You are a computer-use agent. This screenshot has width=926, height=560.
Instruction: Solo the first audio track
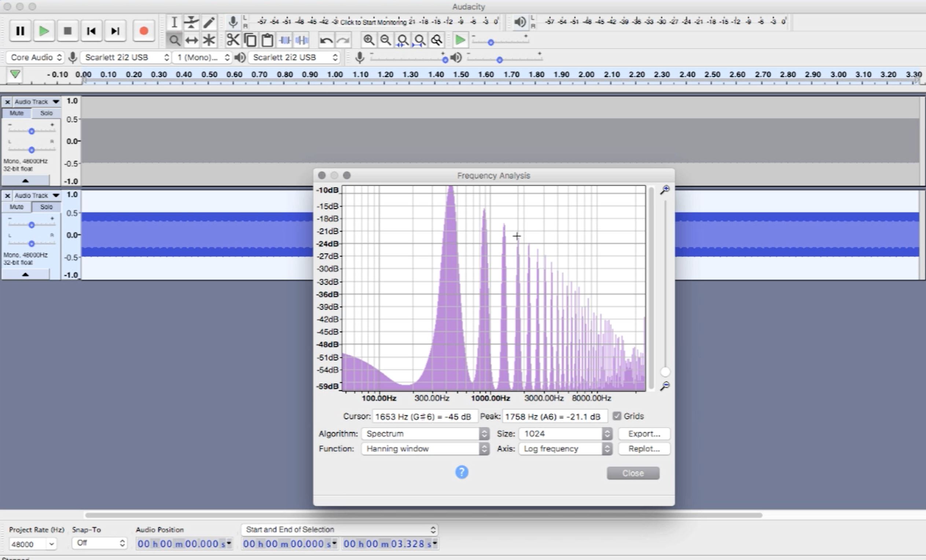pos(46,113)
